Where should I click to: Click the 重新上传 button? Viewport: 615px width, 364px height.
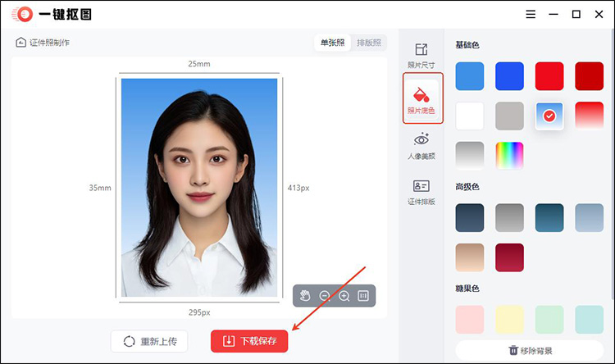[149, 341]
